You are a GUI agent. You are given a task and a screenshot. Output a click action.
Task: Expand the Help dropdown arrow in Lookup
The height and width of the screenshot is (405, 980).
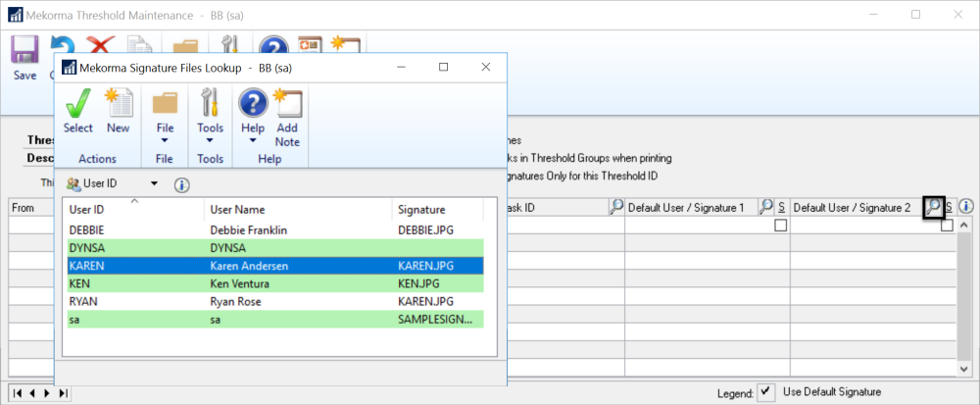253,140
